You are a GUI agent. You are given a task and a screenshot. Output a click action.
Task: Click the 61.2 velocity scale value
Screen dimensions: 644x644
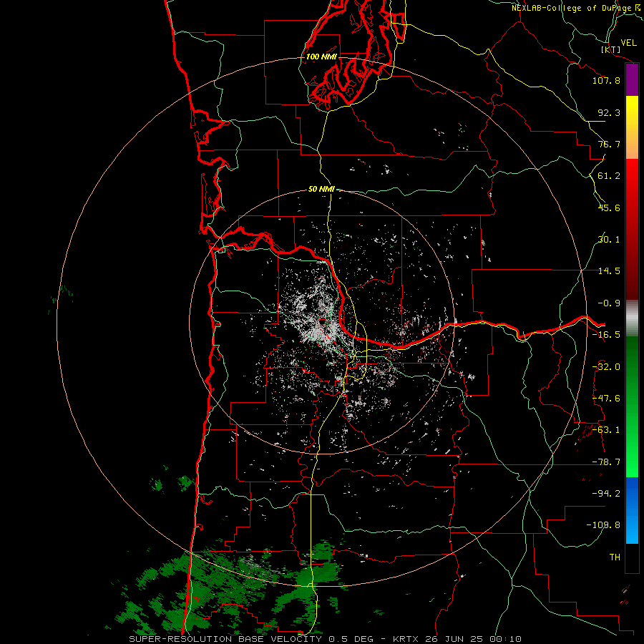609,176
